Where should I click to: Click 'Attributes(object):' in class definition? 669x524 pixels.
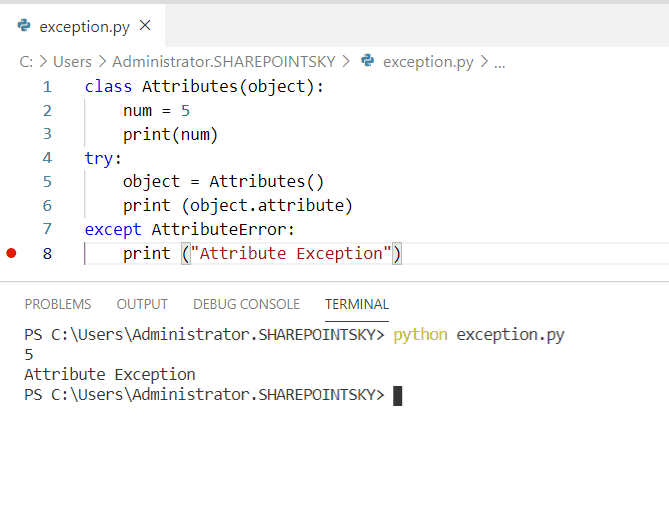tap(233, 87)
